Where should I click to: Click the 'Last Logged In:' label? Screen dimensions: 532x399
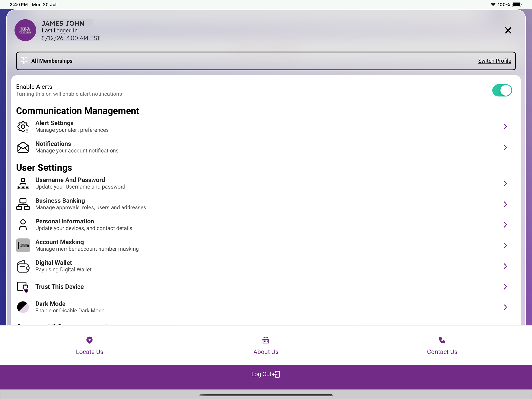(x=60, y=31)
